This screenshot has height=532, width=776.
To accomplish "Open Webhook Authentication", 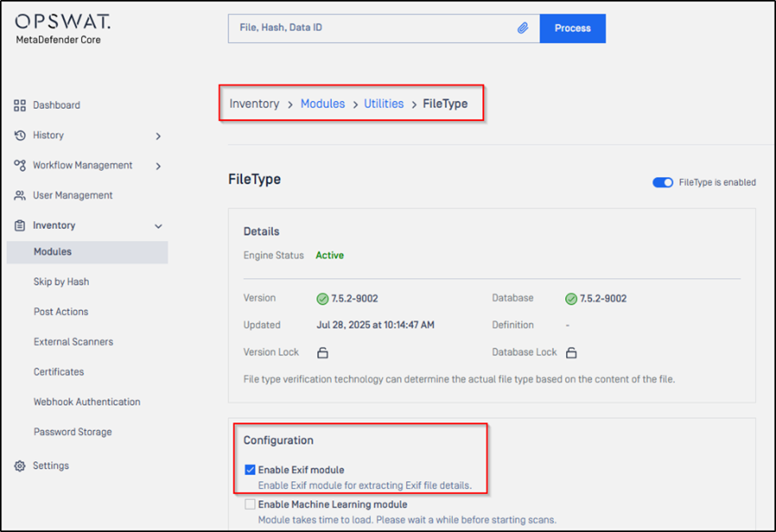I will pyautogui.click(x=87, y=402).
